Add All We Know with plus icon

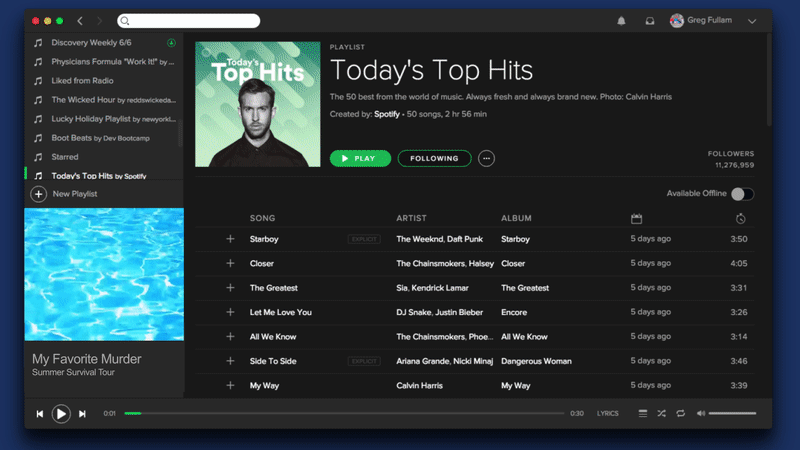(230, 337)
